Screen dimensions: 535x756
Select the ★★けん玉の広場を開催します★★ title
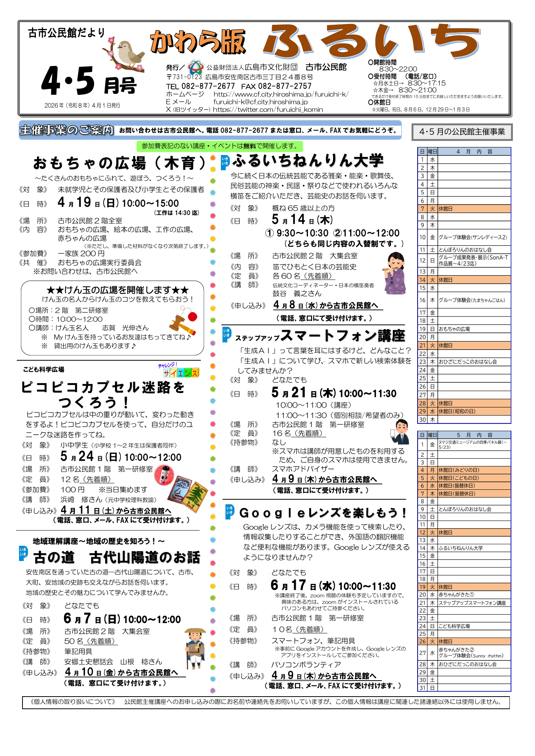pos(117,290)
